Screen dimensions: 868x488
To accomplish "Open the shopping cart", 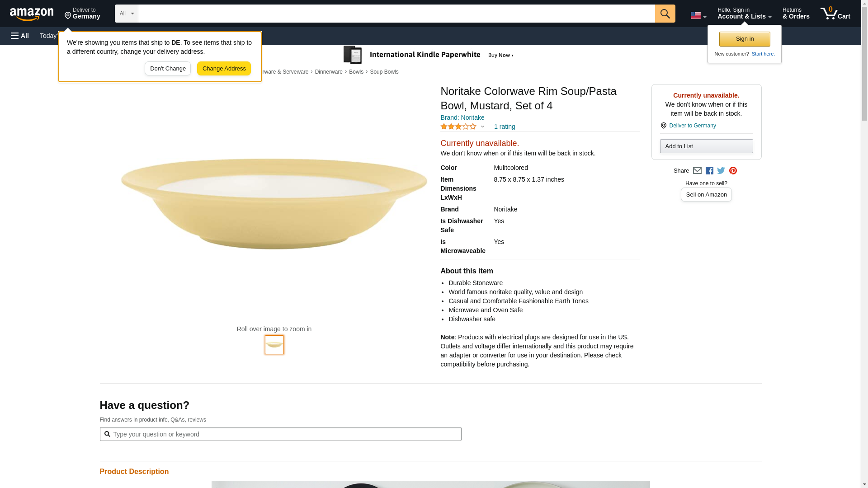I will (835, 14).
